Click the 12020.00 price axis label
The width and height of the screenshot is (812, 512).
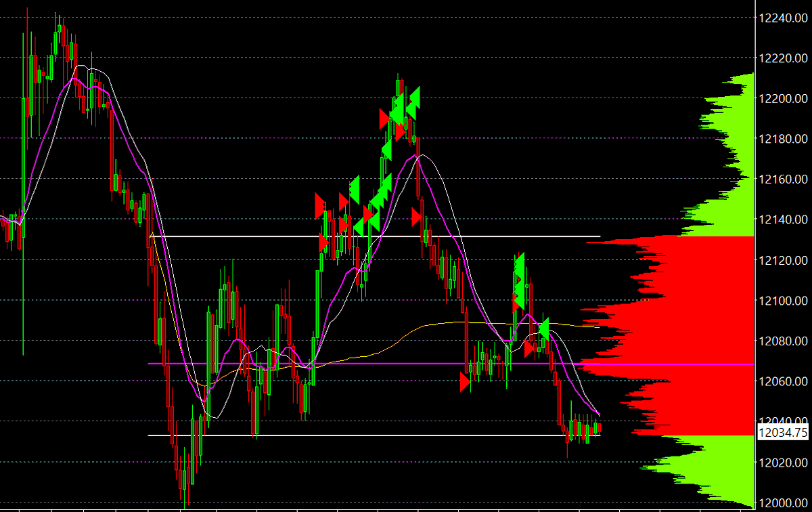point(783,463)
